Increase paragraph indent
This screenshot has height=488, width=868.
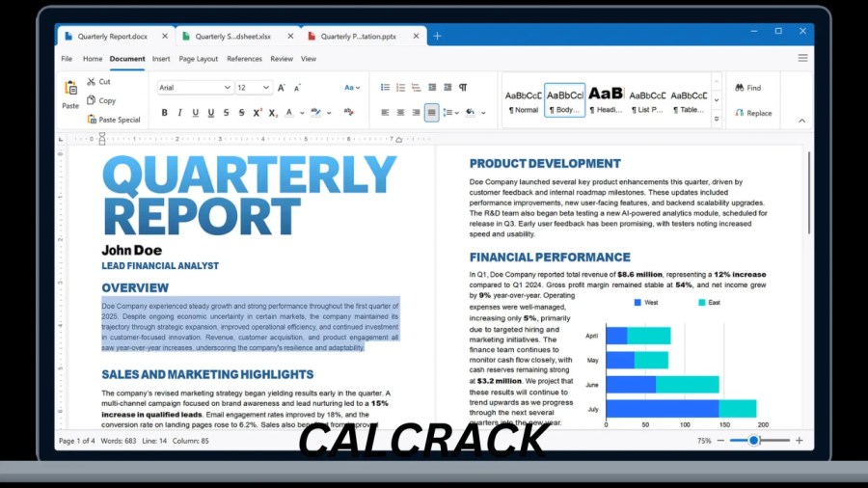coord(448,88)
